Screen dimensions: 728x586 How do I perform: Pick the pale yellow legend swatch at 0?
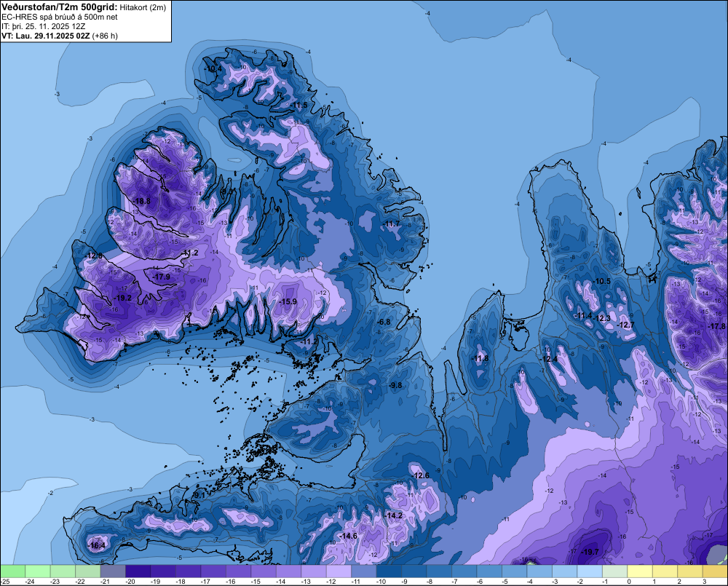tap(640, 571)
